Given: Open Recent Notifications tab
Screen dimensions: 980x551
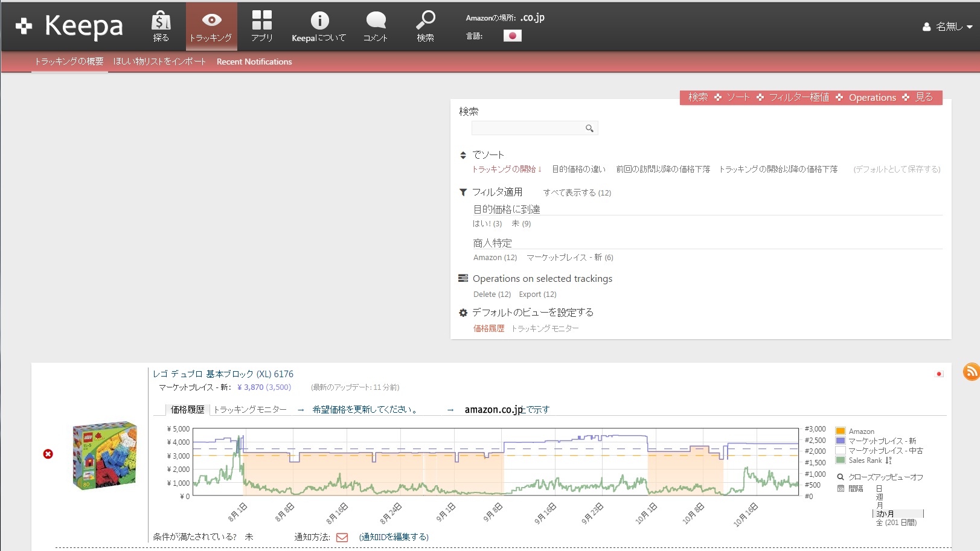Looking at the screenshot, I should tap(254, 62).
